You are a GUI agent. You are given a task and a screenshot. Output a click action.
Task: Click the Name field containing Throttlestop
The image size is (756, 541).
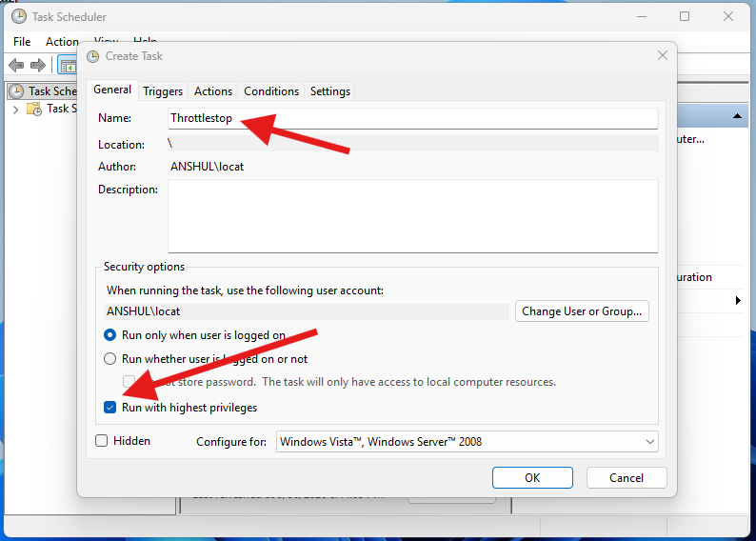click(413, 119)
